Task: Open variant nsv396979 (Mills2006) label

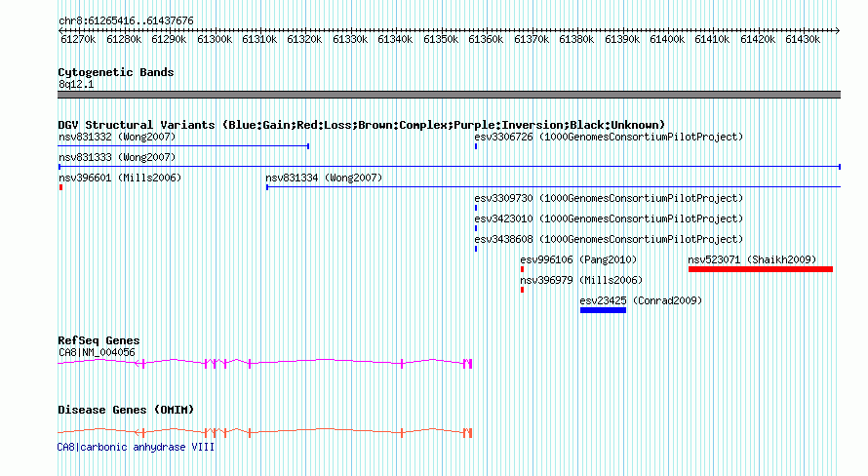Action: [582, 280]
